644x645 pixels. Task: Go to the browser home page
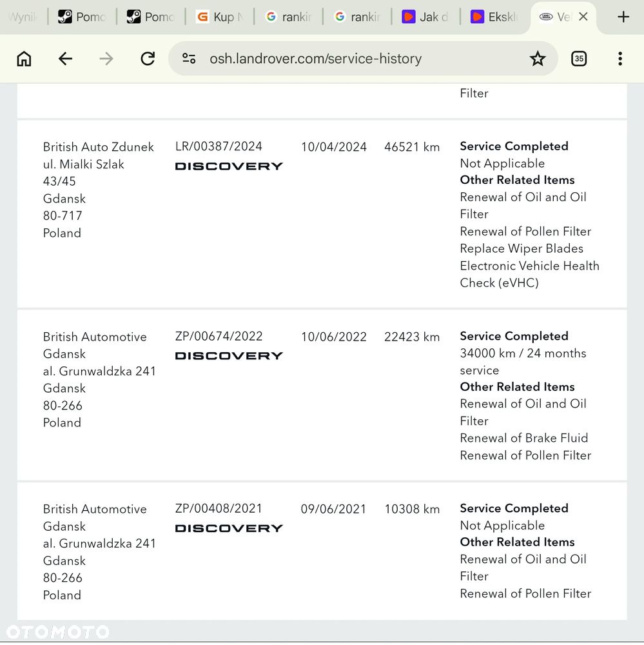(24, 59)
